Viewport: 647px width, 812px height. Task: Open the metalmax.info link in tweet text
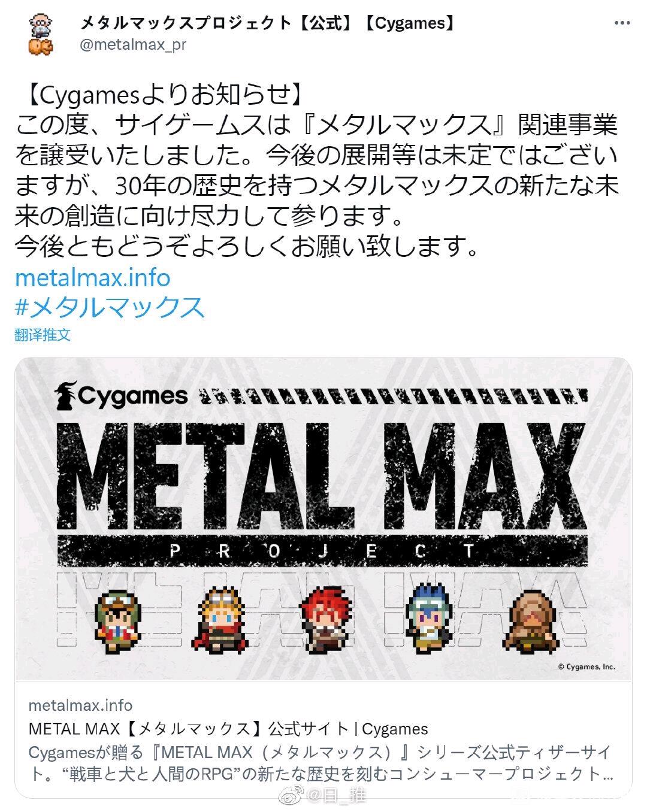92,277
